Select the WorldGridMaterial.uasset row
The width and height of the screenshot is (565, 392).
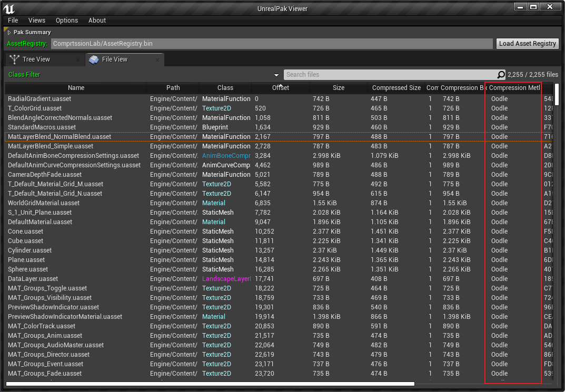coord(279,203)
